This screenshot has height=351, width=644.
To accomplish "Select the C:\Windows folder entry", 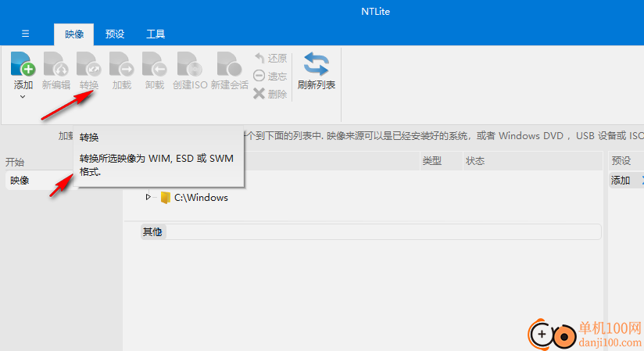I will 201,198.
